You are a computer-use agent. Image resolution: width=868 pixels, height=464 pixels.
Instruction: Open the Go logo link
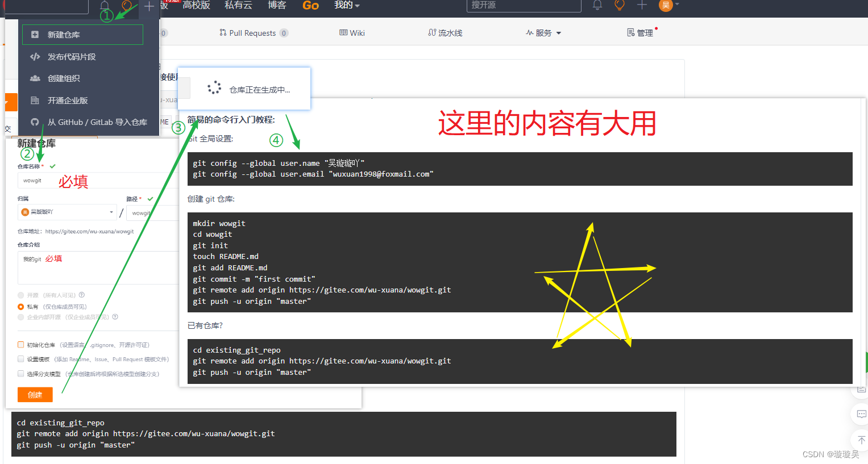click(x=310, y=5)
